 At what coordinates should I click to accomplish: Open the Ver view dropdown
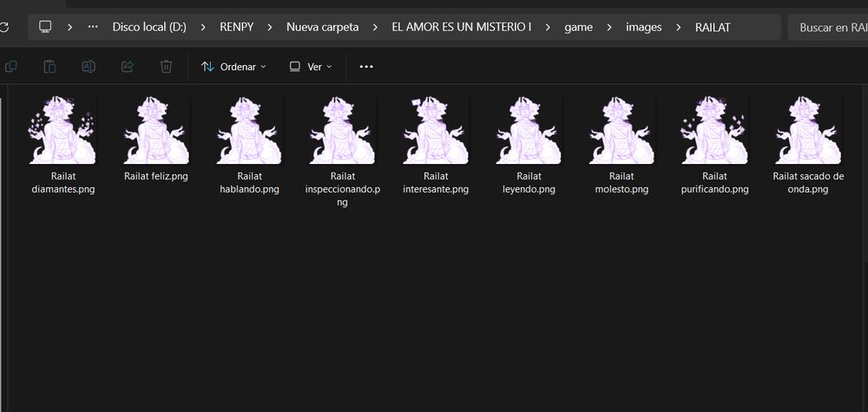[x=311, y=67]
